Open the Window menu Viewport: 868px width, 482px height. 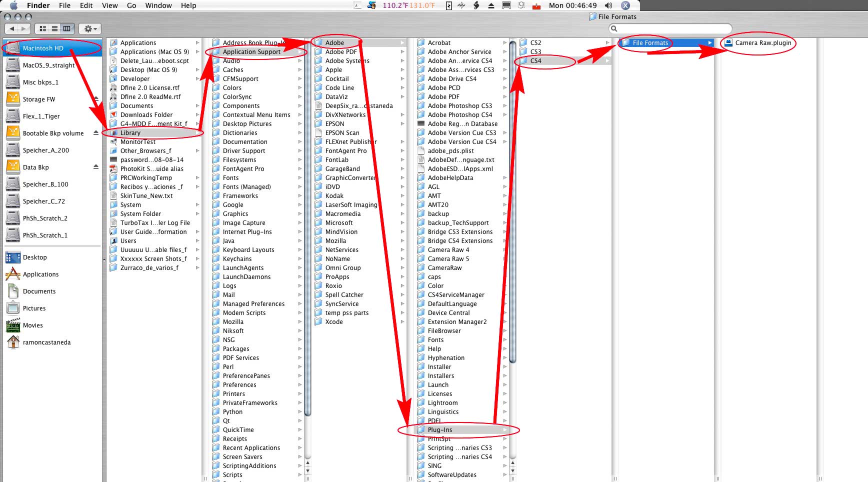tap(158, 5)
